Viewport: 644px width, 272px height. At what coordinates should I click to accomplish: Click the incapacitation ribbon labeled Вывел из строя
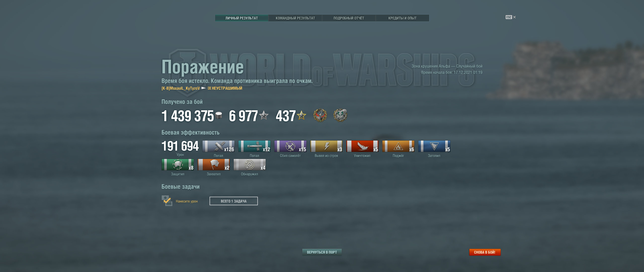(x=326, y=146)
